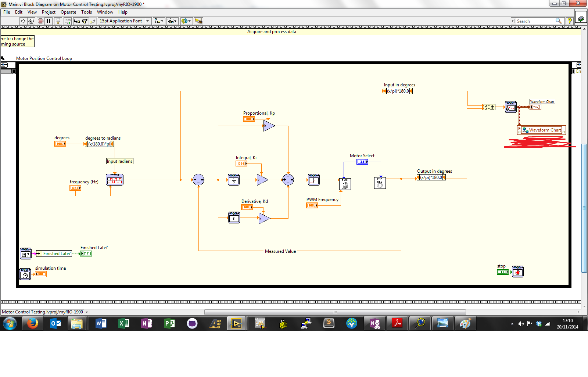Click the Output in degrees expression node
The image size is (588, 377).
tap(431, 177)
